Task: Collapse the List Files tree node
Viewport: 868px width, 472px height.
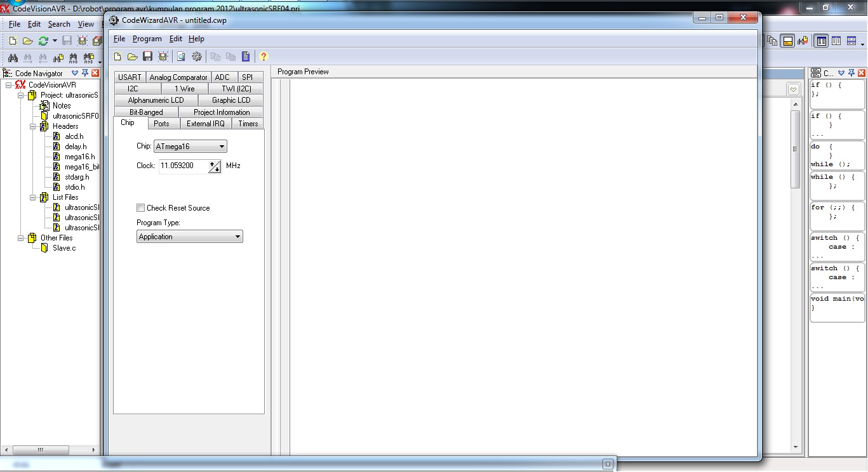Action: [x=33, y=197]
